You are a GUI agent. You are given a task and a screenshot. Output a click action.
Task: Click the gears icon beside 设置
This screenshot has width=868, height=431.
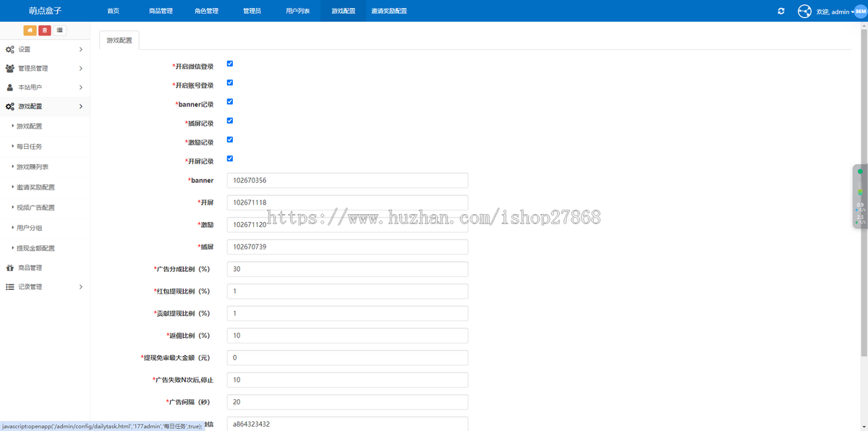(x=9, y=49)
